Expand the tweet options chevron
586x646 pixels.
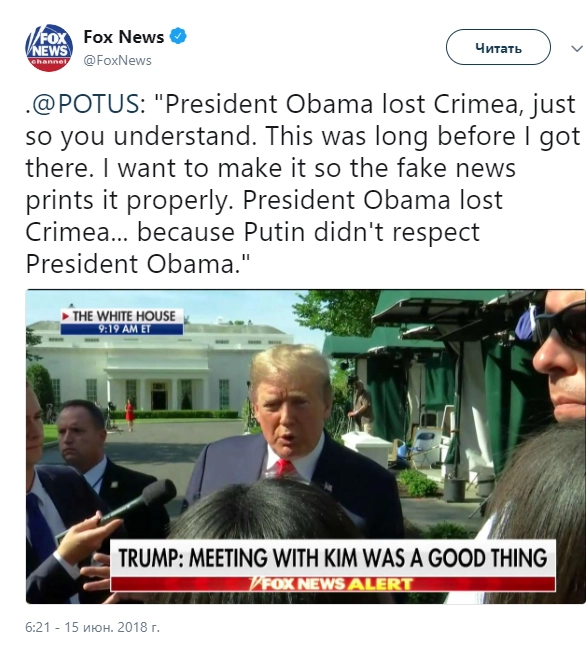[577, 49]
